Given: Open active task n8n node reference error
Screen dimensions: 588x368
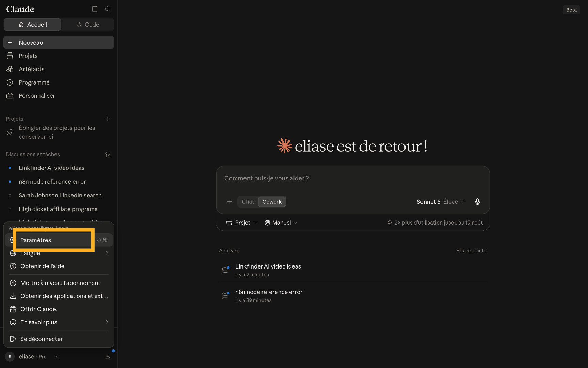Looking at the screenshot, I should point(353,296).
